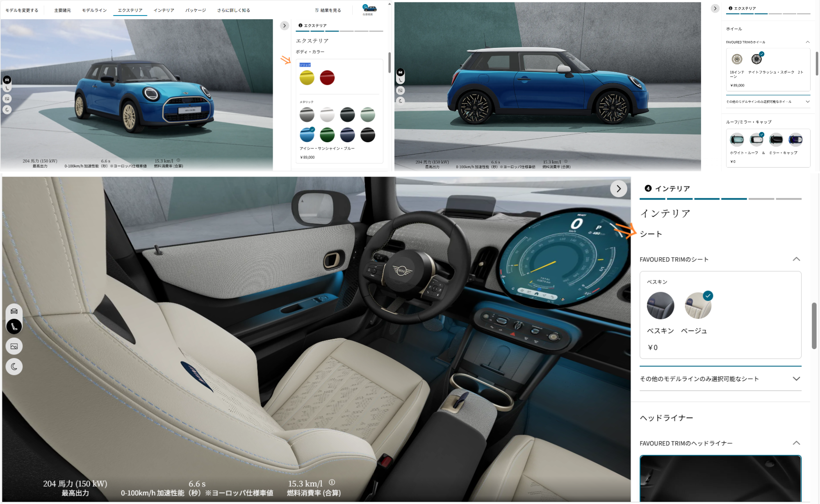The width and height of the screenshot is (820, 504).
Task: Click info icon beside 15.3 km/l in interior view
Action: tap(332, 482)
